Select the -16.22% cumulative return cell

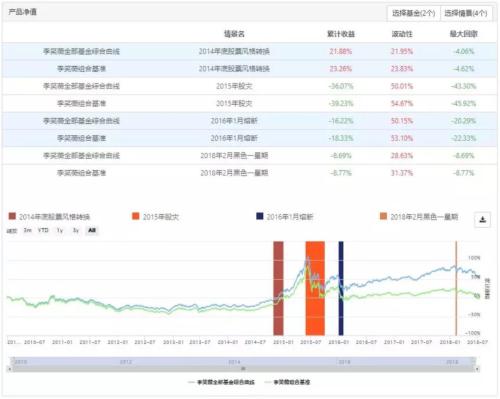pos(341,121)
